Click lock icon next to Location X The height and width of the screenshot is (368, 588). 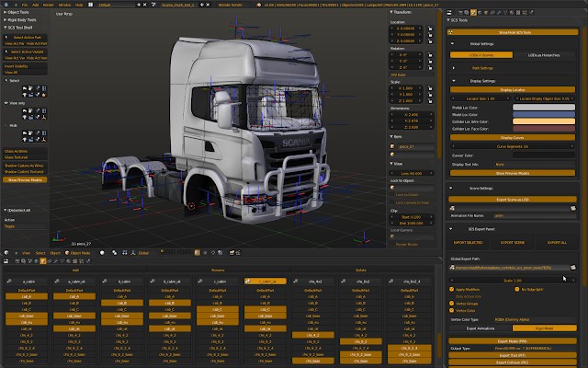(x=430, y=29)
